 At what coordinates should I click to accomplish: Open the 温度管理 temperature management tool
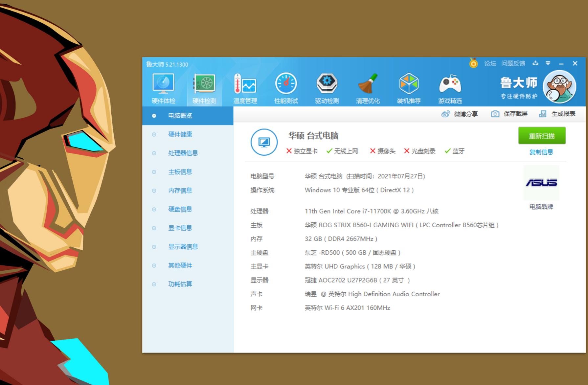click(x=245, y=87)
